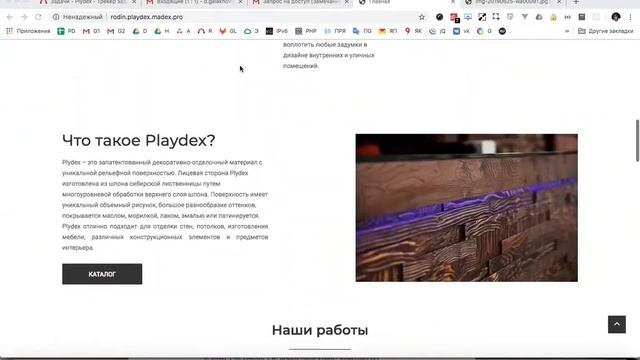Open the A bookmark
Image resolution: width=640 pixels, height=360 pixels.
[x=184, y=31]
